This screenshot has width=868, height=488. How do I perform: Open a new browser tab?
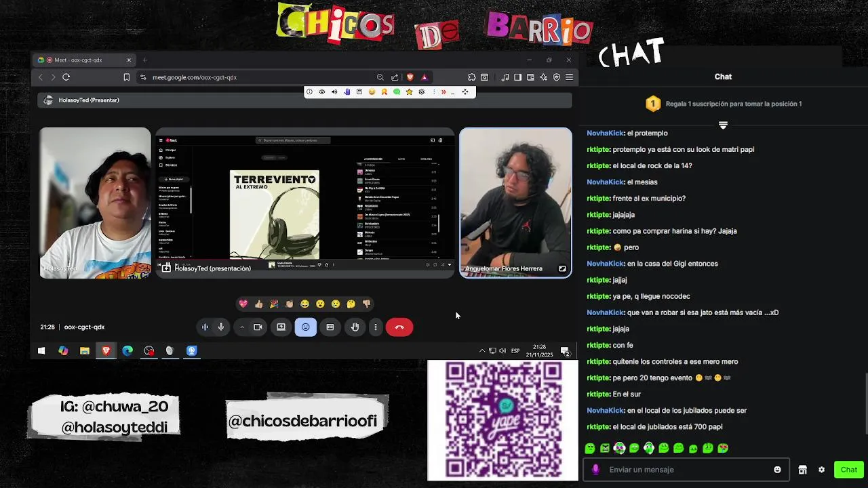pos(144,60)
